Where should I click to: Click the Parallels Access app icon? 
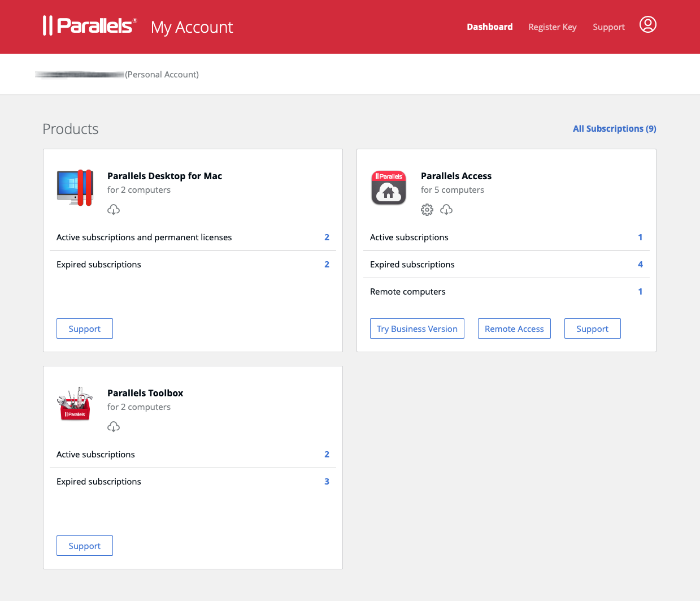click(389, 188)
